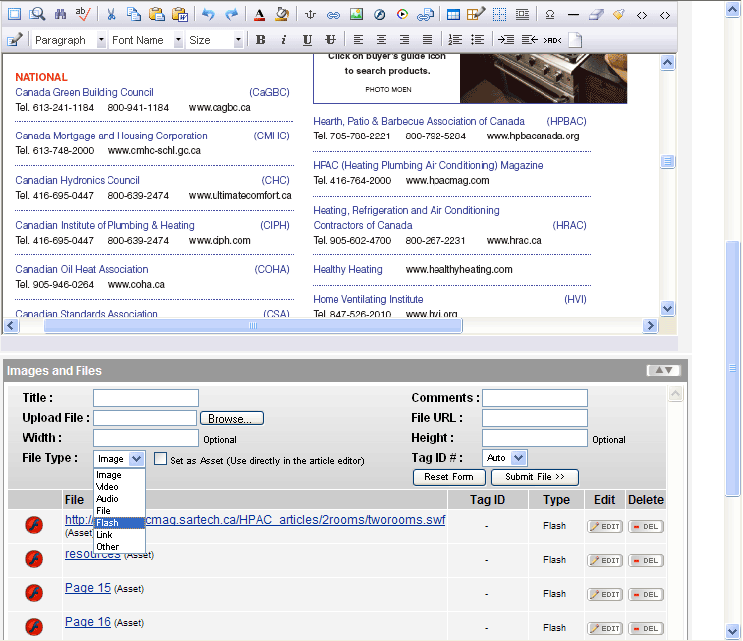Select Flash in File Type list
The image size is (743, 641).
click(x=119, y=523)
